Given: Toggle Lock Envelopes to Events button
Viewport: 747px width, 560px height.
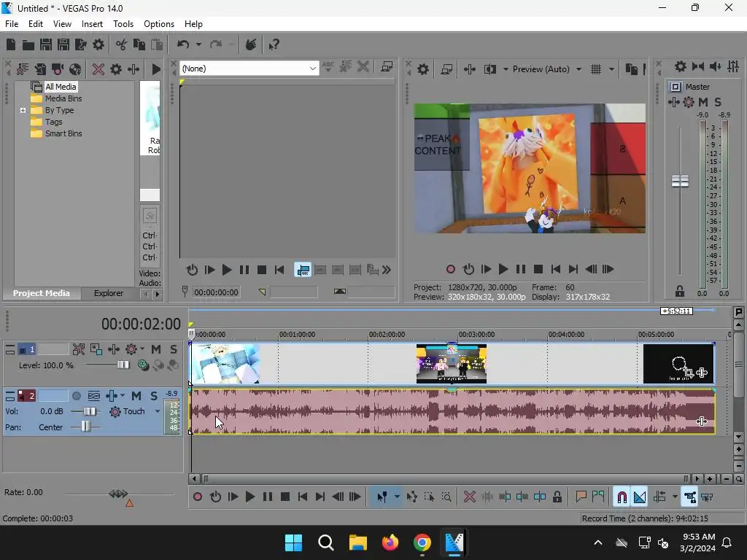Looking at the screenshot, I should 690,497.
